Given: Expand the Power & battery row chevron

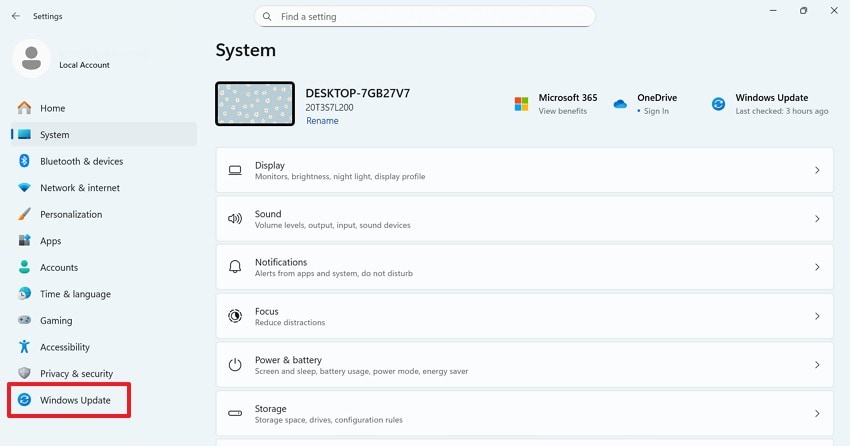Looking at the screenshot, I should (817, 365).
